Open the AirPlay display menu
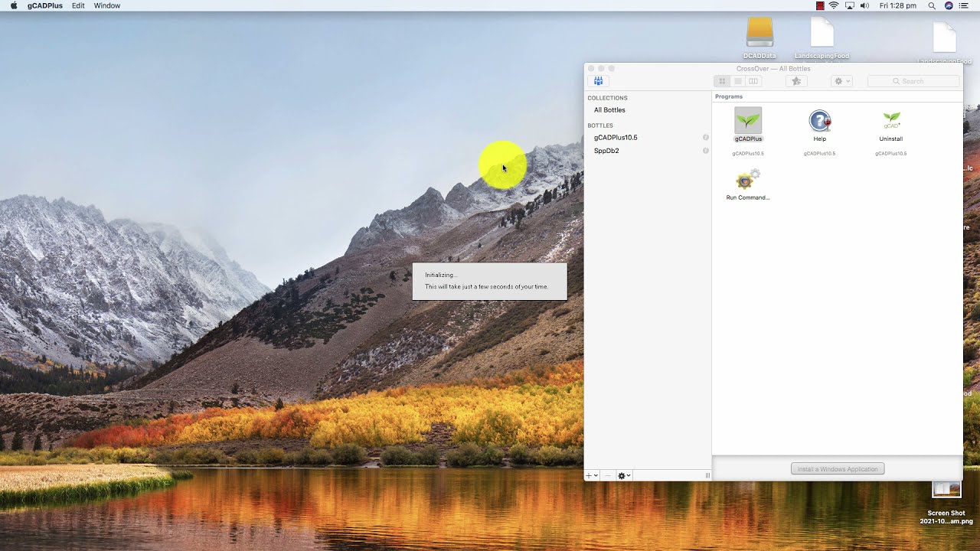Screen dimensions: 980x551 pyautogui.click(x=849, y=5)
